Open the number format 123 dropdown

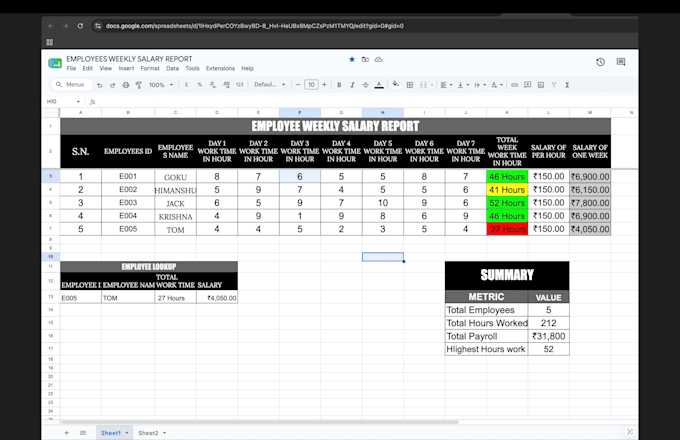239,85
